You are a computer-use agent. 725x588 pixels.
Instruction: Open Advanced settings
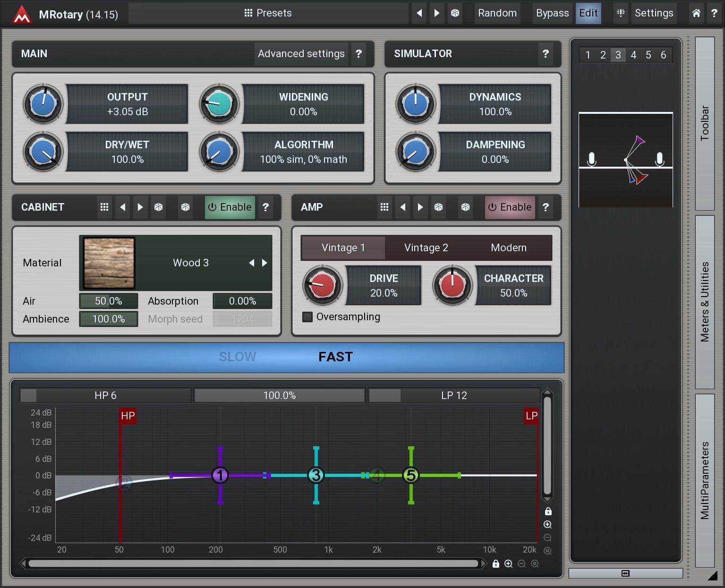coord(301,54)
